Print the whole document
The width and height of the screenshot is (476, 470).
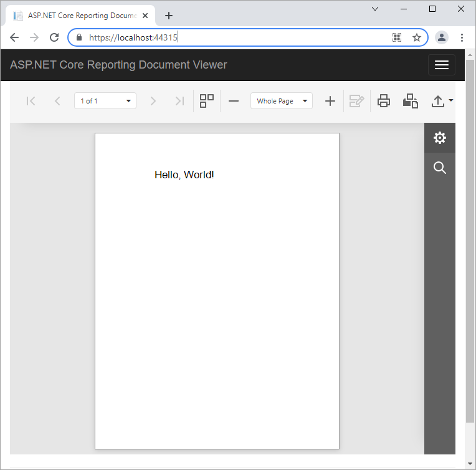[x=384, y=101]
